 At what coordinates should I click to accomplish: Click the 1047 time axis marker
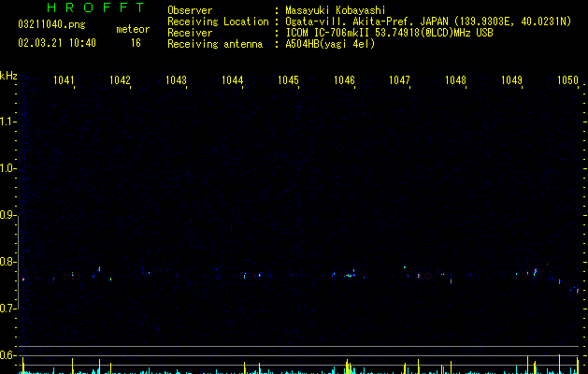pos(399,80)
